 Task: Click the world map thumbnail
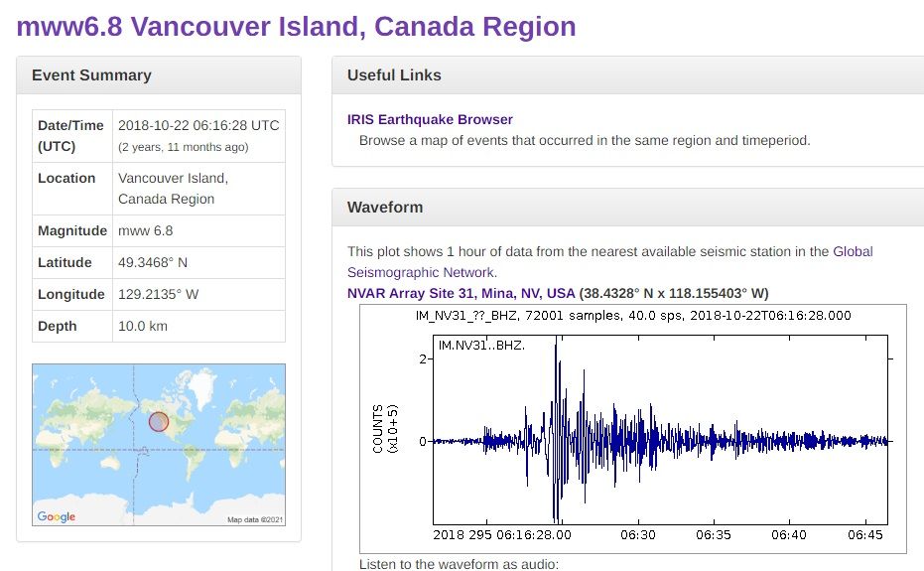(x=159, y=444)
